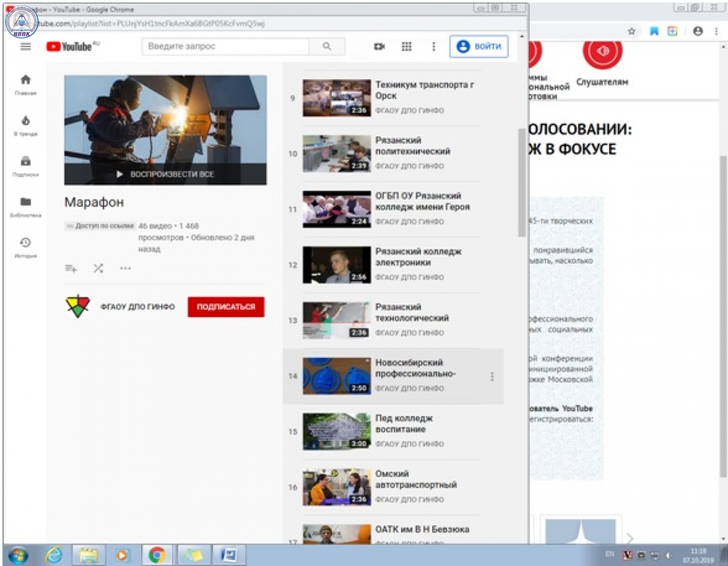
Task: Click the magnifier search button
Action: [x=327, y=46]
